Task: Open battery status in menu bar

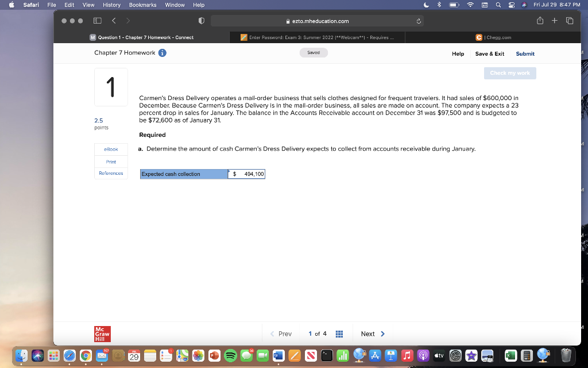Action: 454,5
